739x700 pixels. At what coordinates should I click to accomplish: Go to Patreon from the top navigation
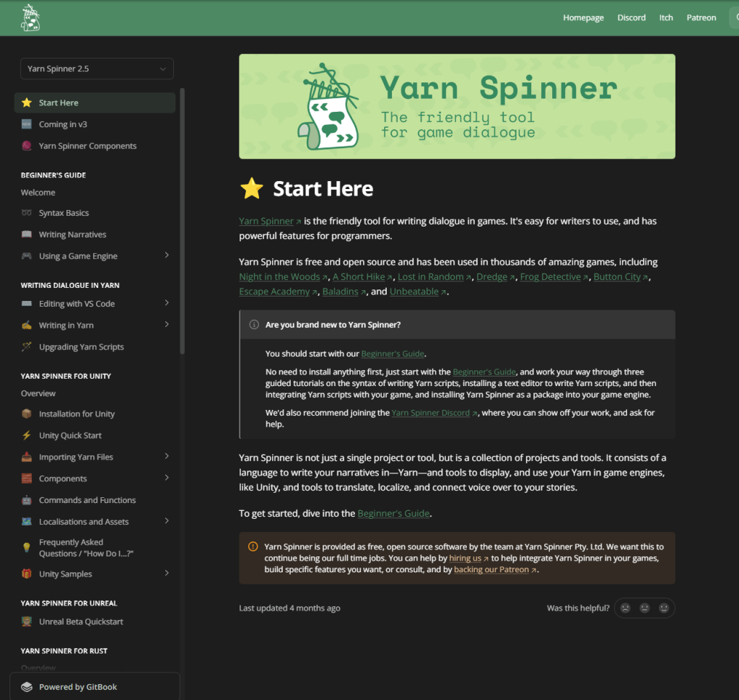(x=701, y=18)
